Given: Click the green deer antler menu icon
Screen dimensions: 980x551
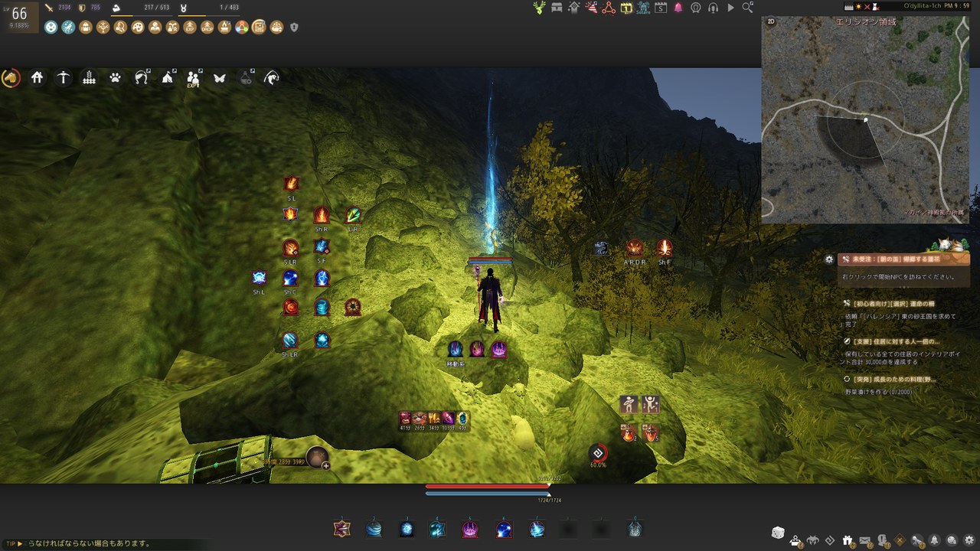Looking at the screenshot, I should (x=540, y=8).
